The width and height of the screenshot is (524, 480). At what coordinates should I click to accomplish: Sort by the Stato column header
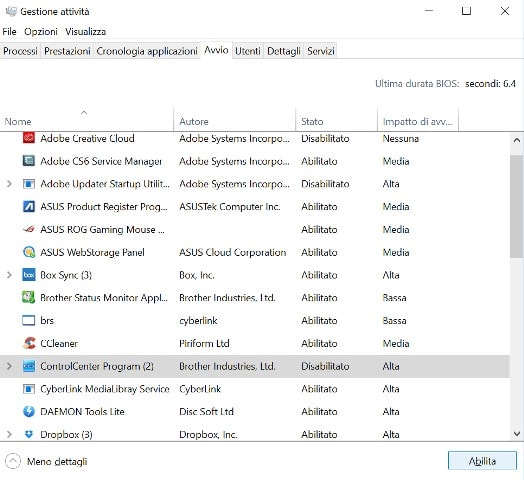[337, 121]
